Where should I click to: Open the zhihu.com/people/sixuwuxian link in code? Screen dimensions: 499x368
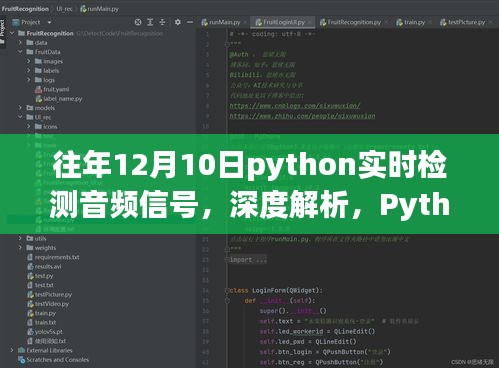tap(302, 116)
